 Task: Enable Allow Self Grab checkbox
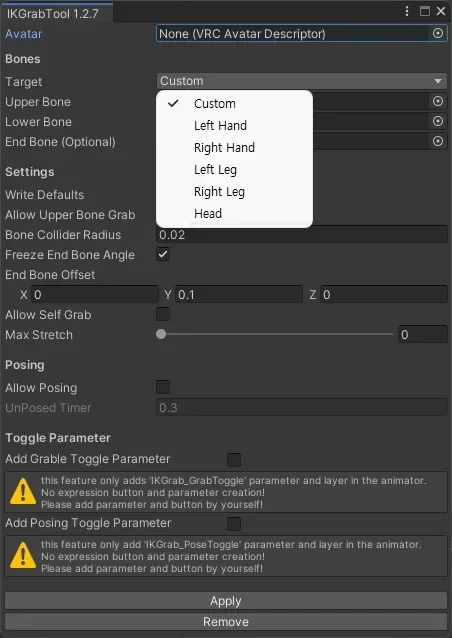(163, 314)
